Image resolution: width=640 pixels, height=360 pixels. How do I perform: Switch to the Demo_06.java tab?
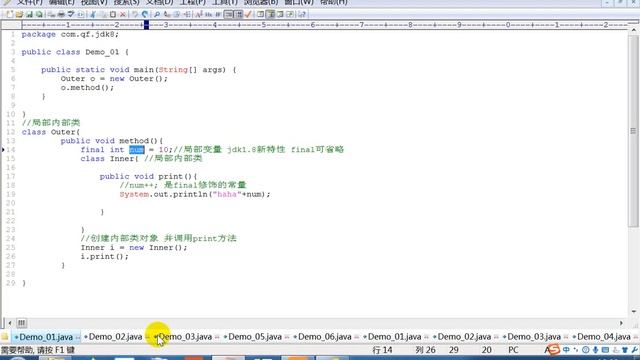324,337
